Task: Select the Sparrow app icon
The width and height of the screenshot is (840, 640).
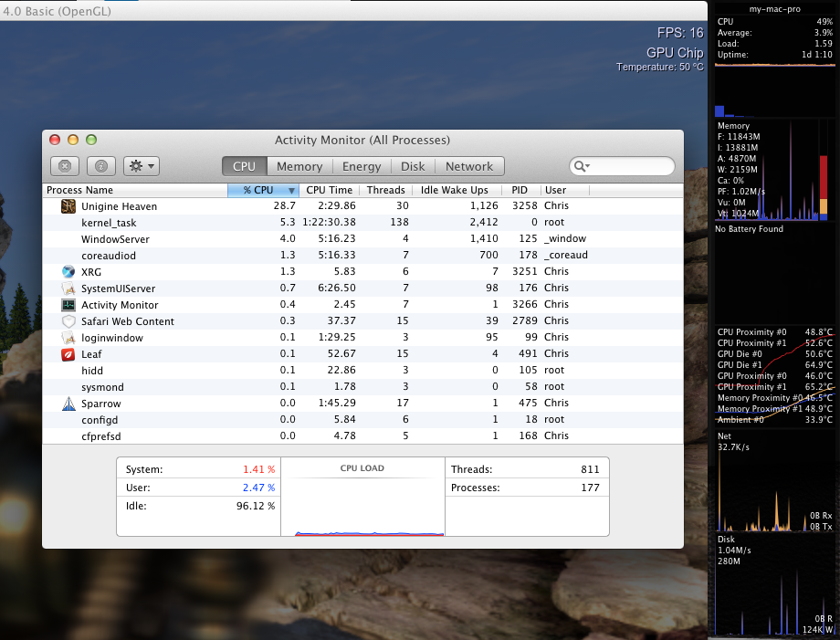Action: (68, 404)
